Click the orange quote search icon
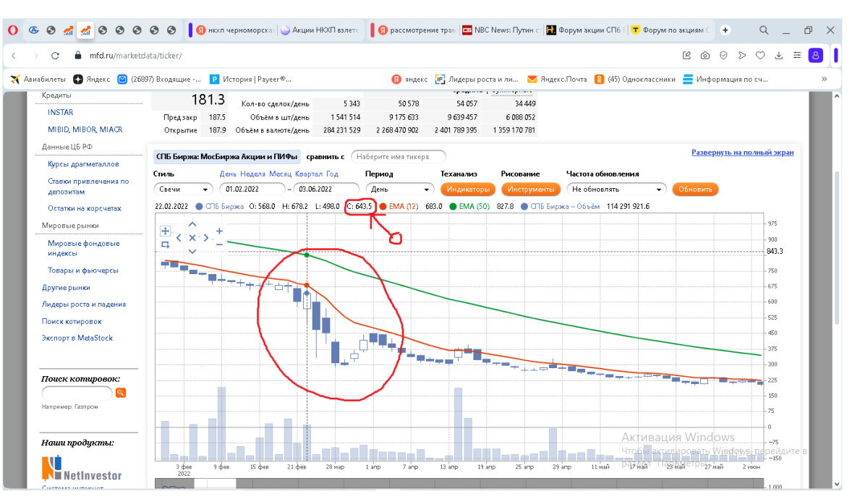Screen dimensions: 868x499 click(x=121, y=393)
